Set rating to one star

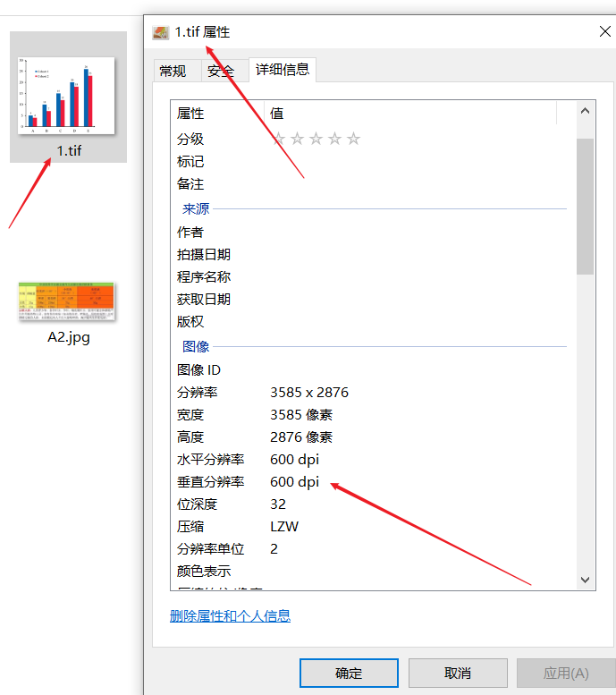click(278, 139)
